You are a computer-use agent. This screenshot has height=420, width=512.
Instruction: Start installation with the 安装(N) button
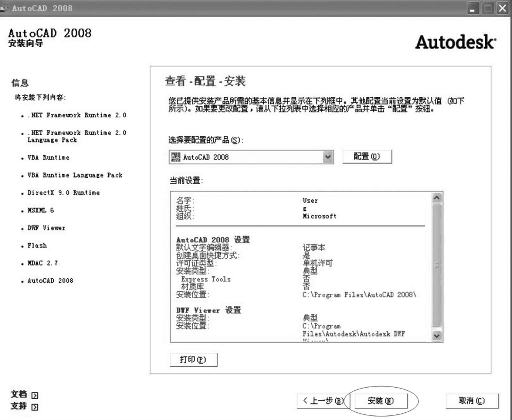coord(381,401)
